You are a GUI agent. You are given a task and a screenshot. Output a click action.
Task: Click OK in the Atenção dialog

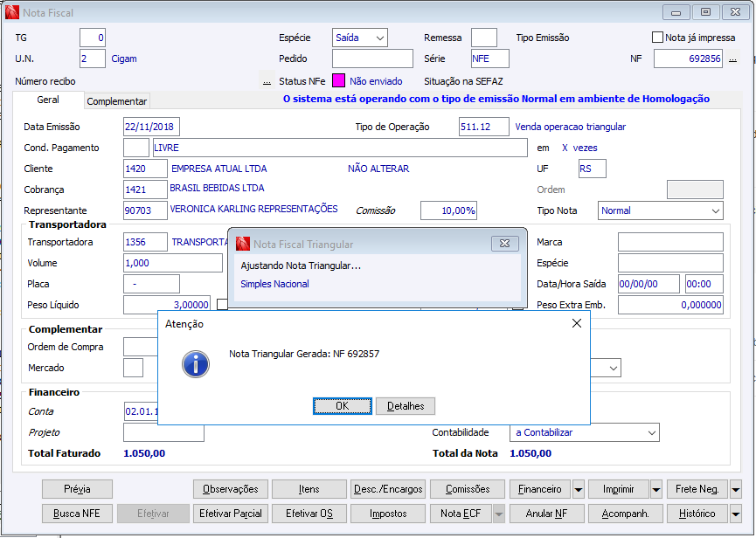point(343,406)
